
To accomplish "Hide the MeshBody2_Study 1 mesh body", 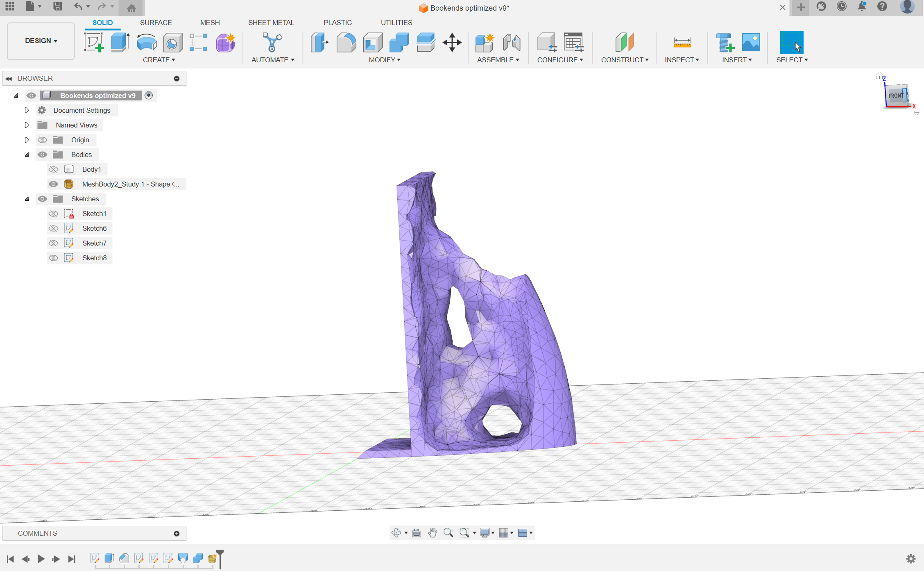I will coord(53,184).
